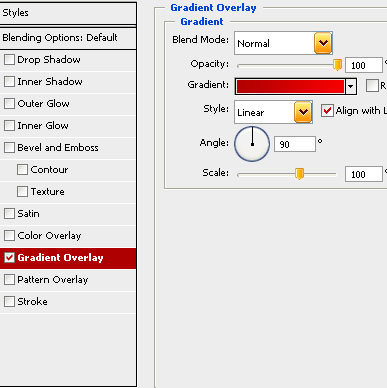The height and width of the screenshot is (388, 387).
Task: Click the Scale slider handle
Action: 299,174
